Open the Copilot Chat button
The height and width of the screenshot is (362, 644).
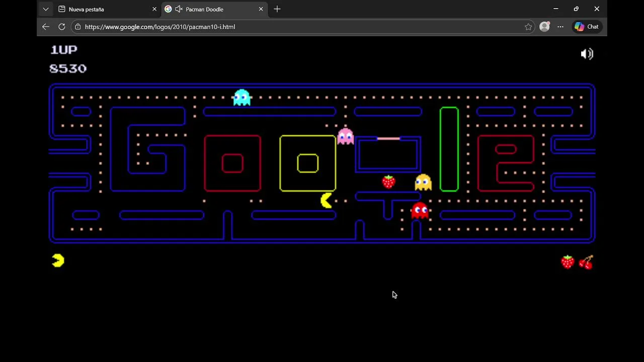[587, 27]
